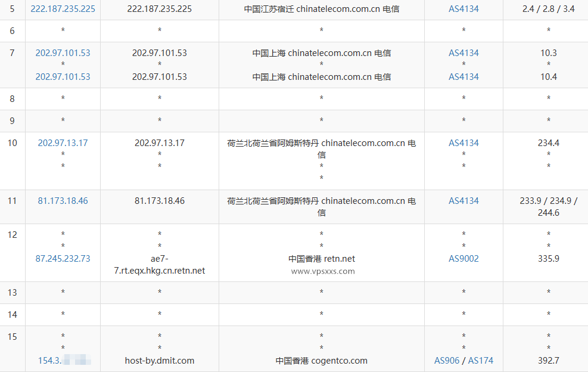Select hop number 15
This screenshot has width=588, height=372.
point(13,337)
